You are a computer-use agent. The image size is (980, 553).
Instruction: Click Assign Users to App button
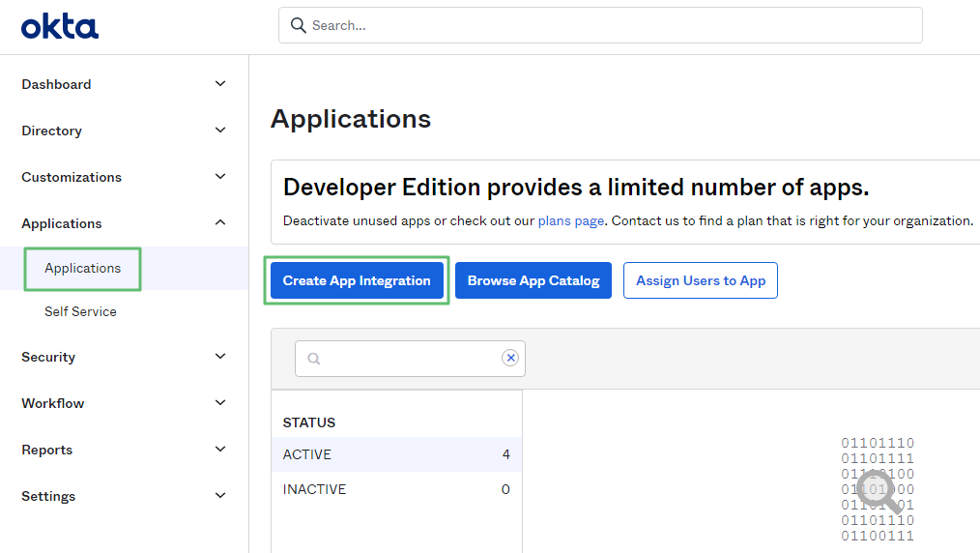click(701, 280)
